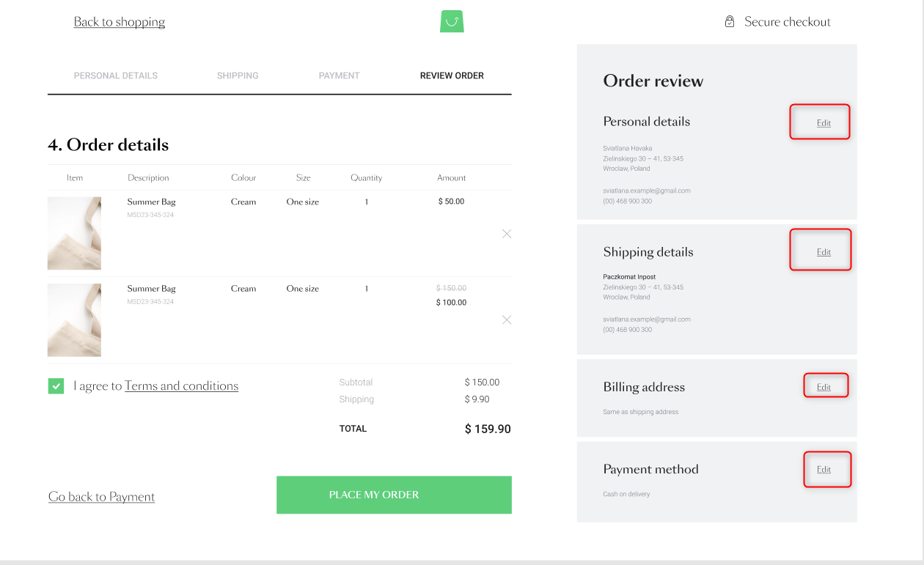Remove the discounted Summer Bag using its X icon

(x=507, y=320)
